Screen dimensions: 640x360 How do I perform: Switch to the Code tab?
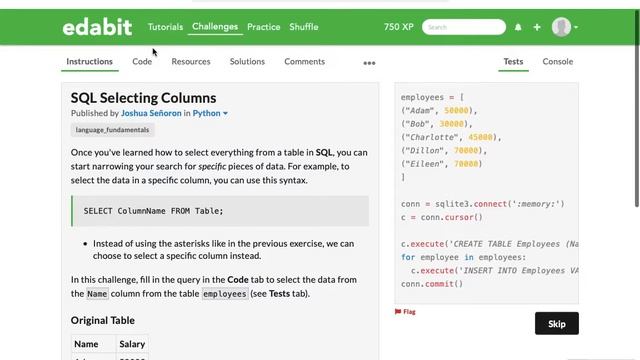click(x=142, y=62)
